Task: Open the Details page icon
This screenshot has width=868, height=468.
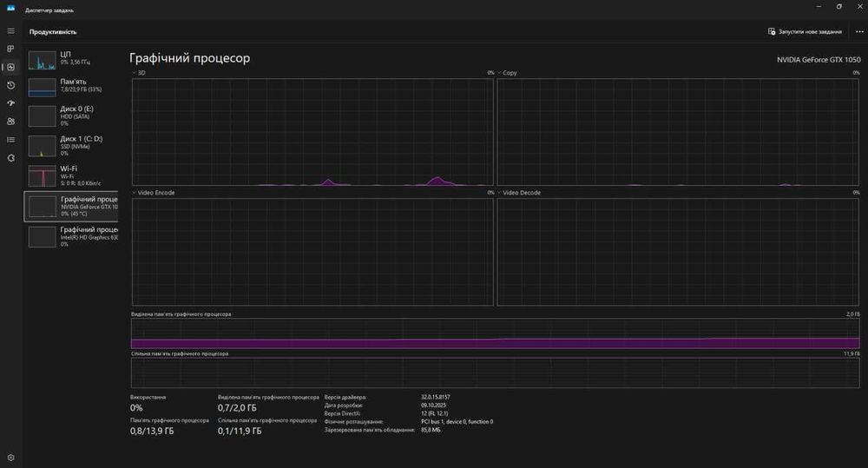Action: click(x=10, y=140)
